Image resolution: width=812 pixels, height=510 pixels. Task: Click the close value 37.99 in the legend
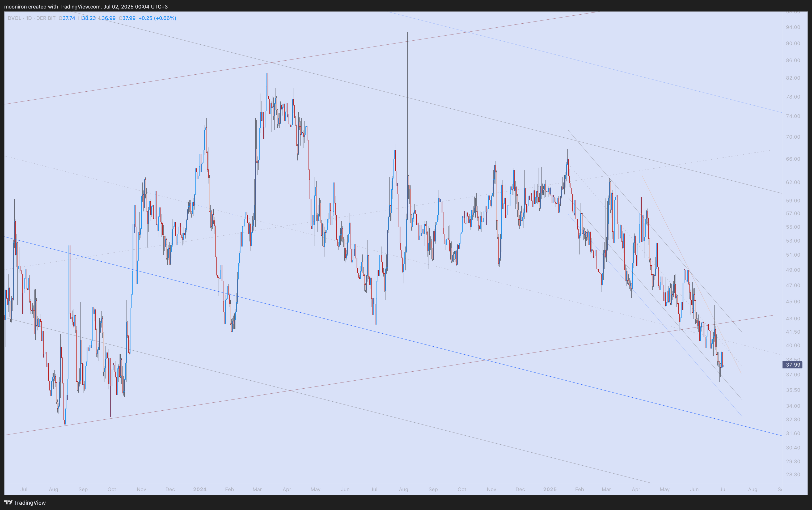[129, 18]
